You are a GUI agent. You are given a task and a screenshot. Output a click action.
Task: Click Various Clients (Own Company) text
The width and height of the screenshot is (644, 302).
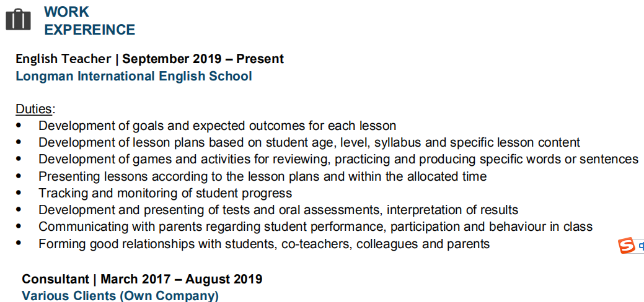point(120,296)
